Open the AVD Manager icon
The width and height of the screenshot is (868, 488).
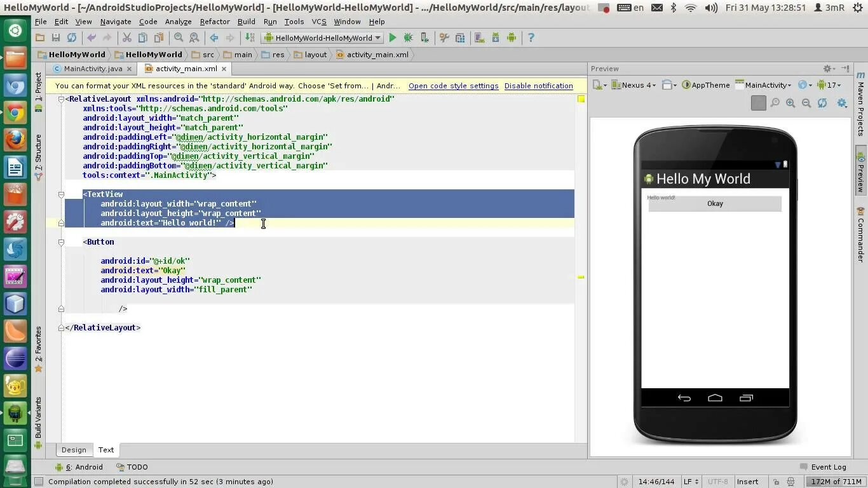[x=480, y=37]
